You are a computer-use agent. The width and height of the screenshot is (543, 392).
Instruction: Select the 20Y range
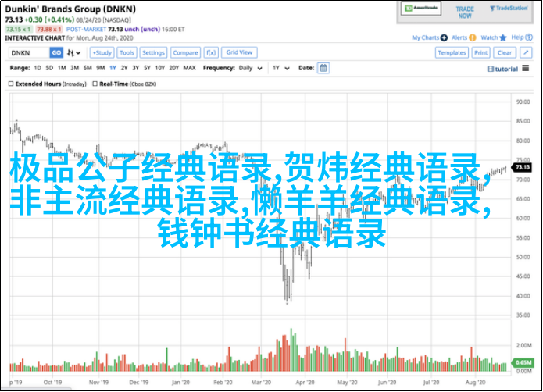174,68
